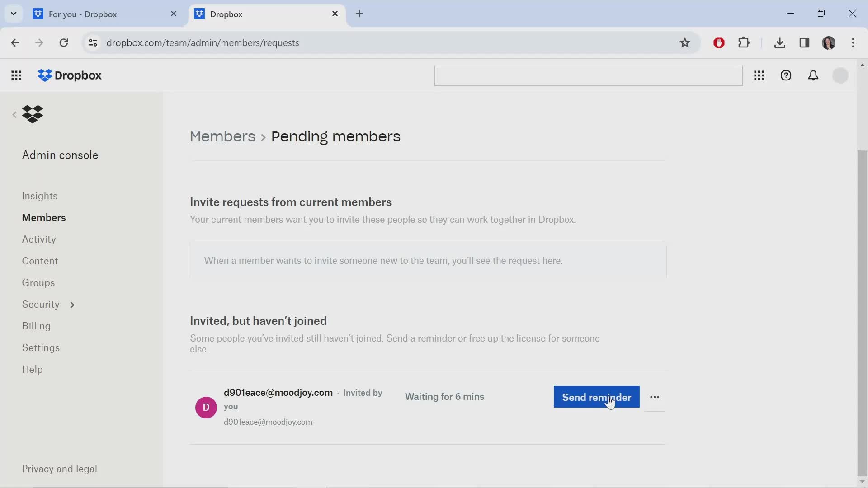
Task: Expand Security menu in admin console
Action: coord(73,304)
